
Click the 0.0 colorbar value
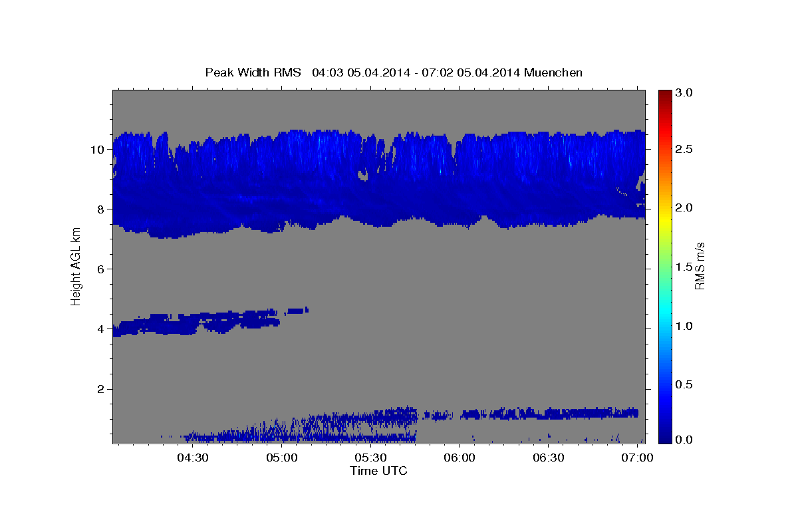pyautogui.click(x=685, y=440)
